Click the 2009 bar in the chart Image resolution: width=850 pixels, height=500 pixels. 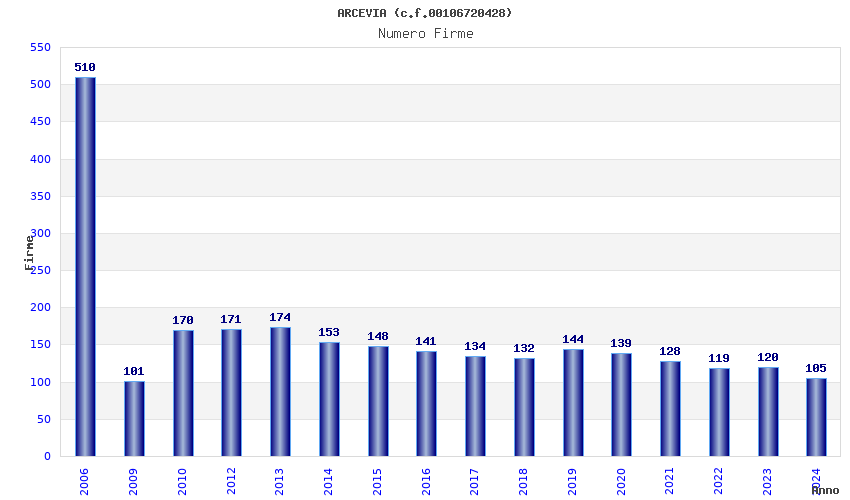pos(134,419)
